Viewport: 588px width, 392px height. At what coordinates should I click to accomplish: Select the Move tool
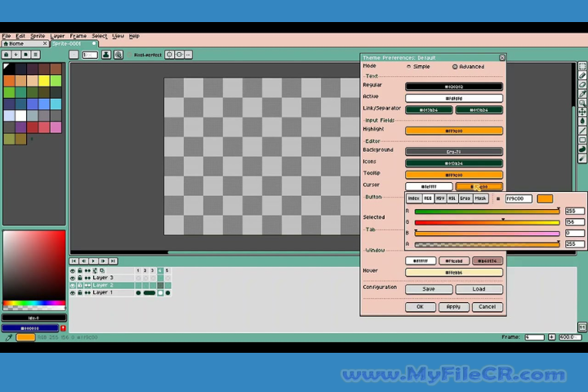click(582, 111)
